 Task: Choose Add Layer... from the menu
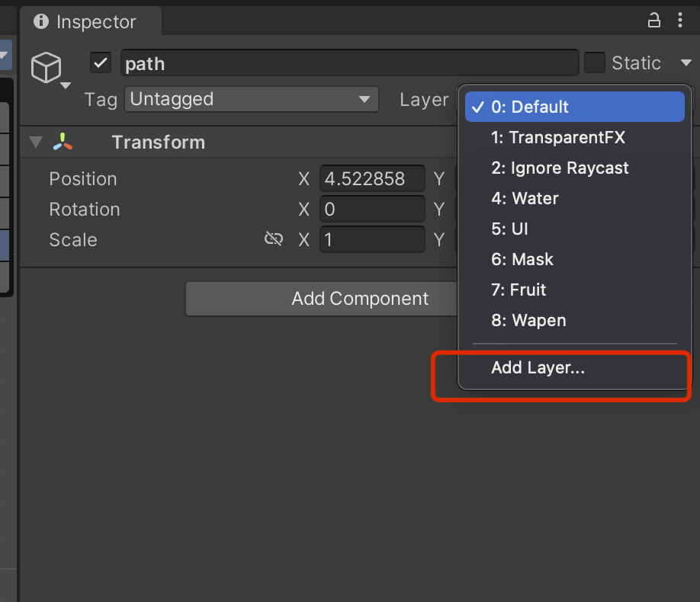coord(538,368)
